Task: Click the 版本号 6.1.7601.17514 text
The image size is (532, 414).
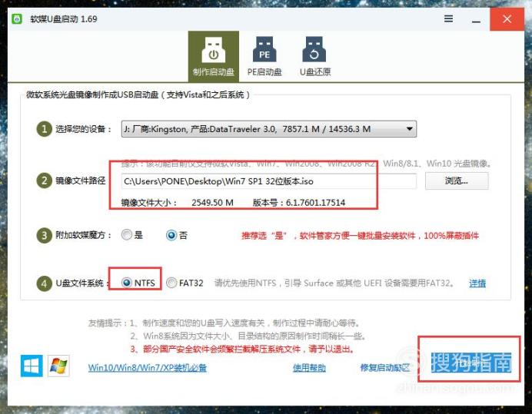Action: click(299, 203)
